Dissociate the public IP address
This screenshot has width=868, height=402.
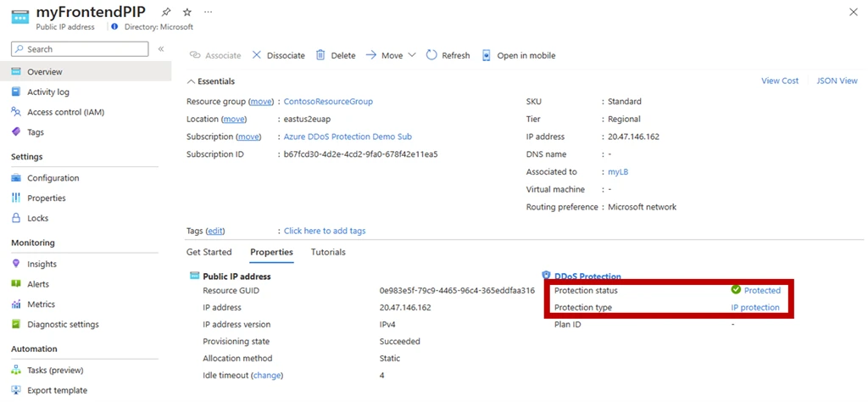(x=278, y=55)
